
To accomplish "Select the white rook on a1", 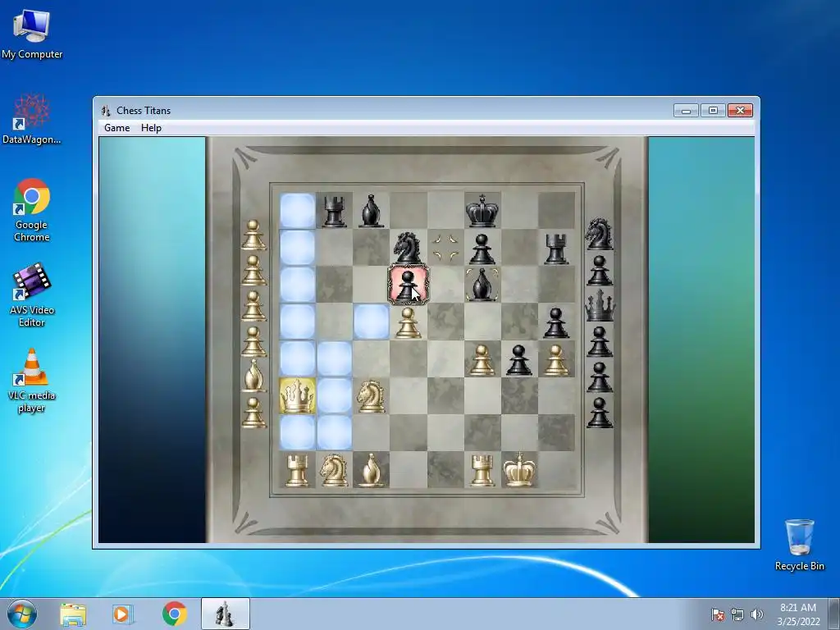I will [x=297, y=470].
